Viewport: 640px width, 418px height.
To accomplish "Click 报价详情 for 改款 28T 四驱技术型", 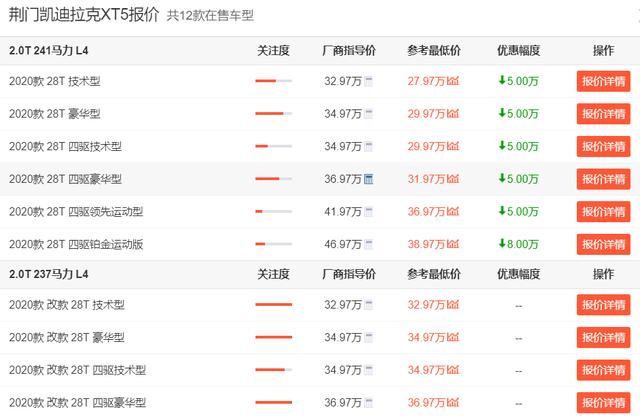I will (x=603, y=370).
